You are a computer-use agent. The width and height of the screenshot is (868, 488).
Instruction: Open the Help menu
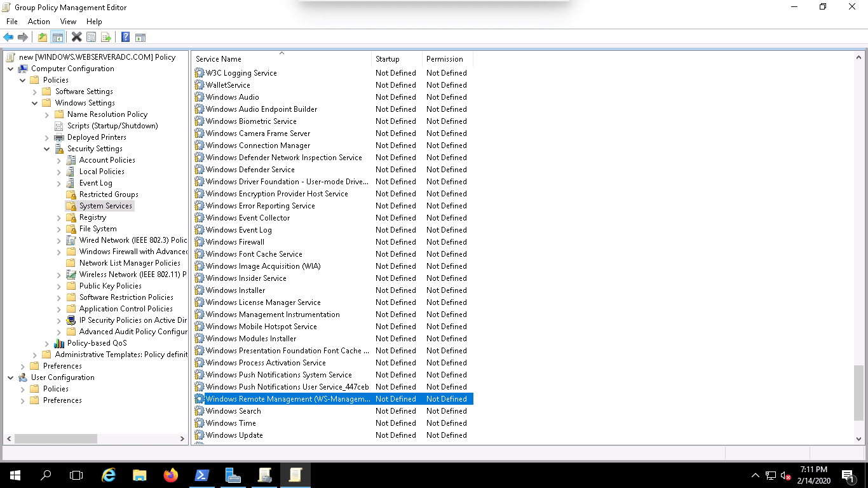click(94, 22)
